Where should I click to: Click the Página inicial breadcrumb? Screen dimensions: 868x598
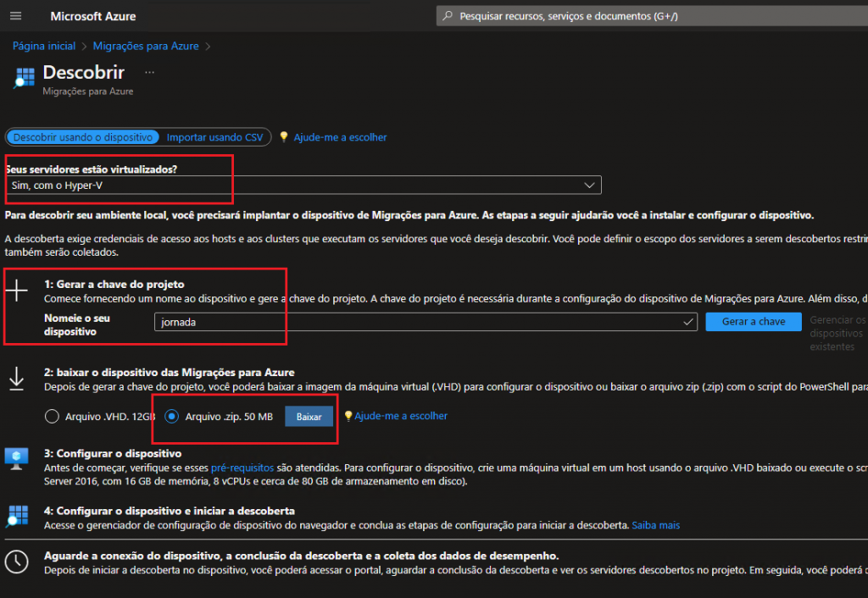tap(44, 46)
